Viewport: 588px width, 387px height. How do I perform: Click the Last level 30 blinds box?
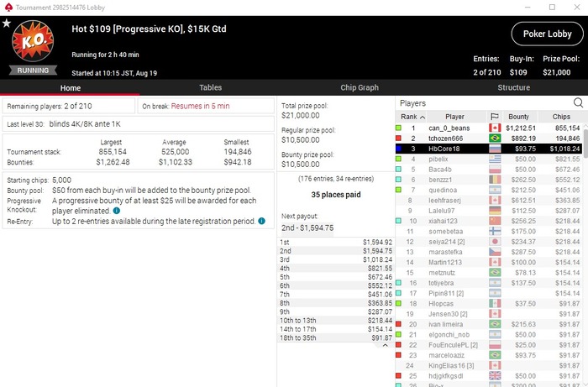pyautogui.click(x=139, y=124)
